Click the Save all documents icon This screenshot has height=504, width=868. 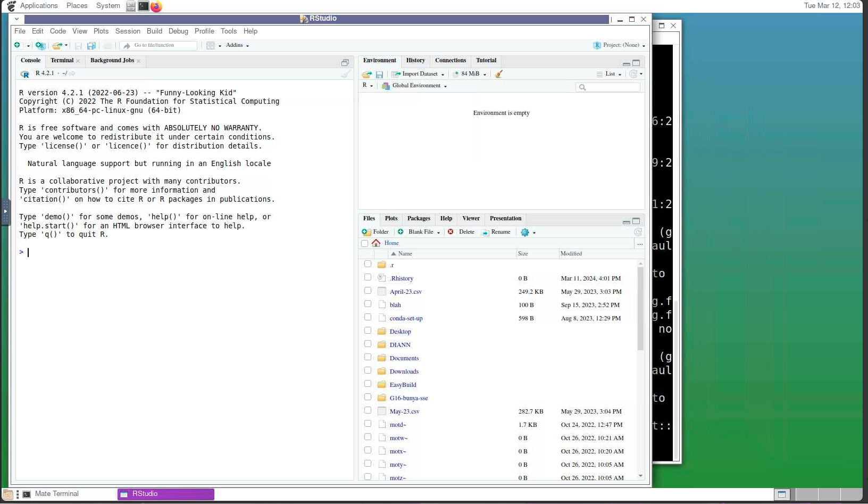91,46
